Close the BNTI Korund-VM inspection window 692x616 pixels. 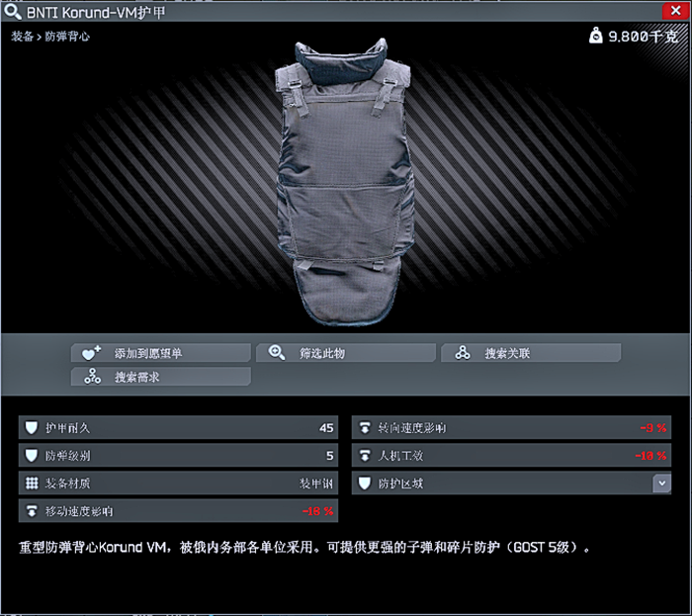(675, 11)
